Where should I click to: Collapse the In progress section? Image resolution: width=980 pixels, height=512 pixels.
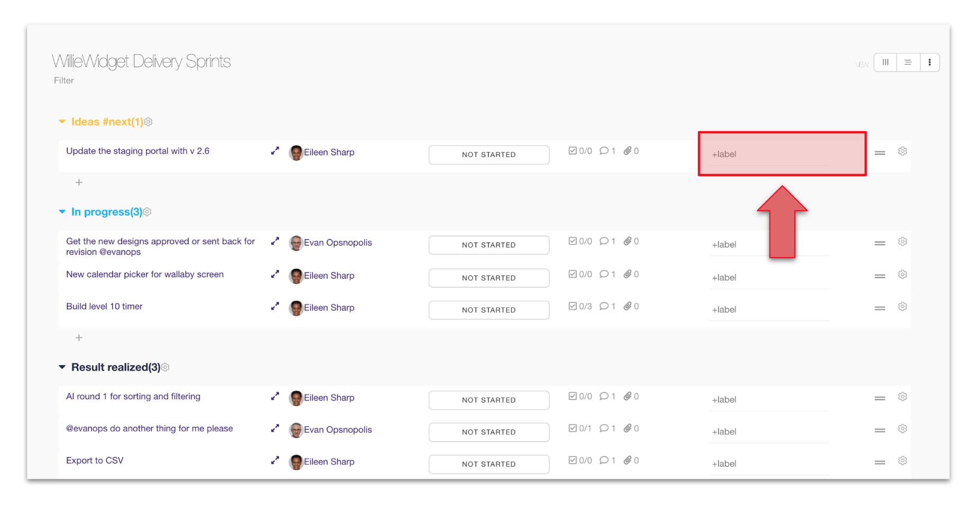(62, 212)
